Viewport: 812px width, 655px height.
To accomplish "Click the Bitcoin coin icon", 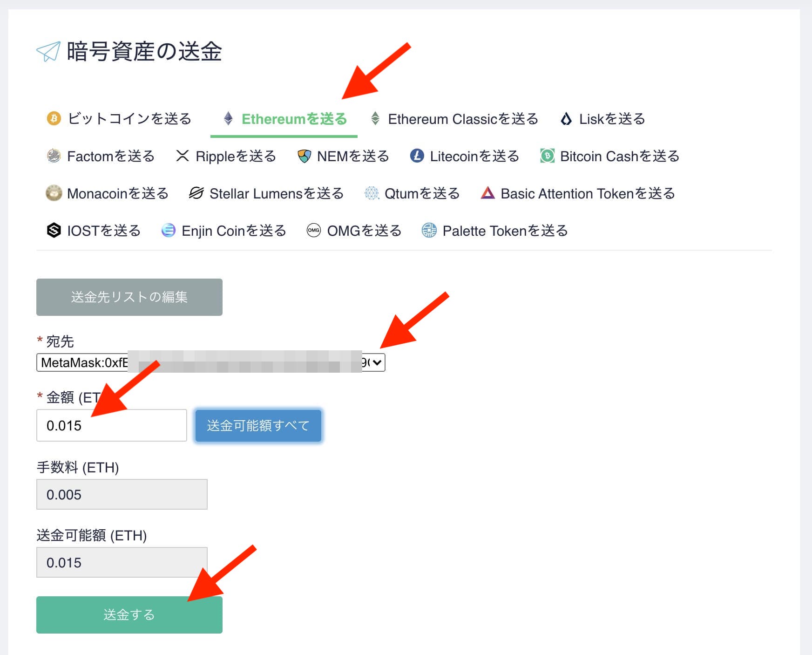I will coord(54,119).
